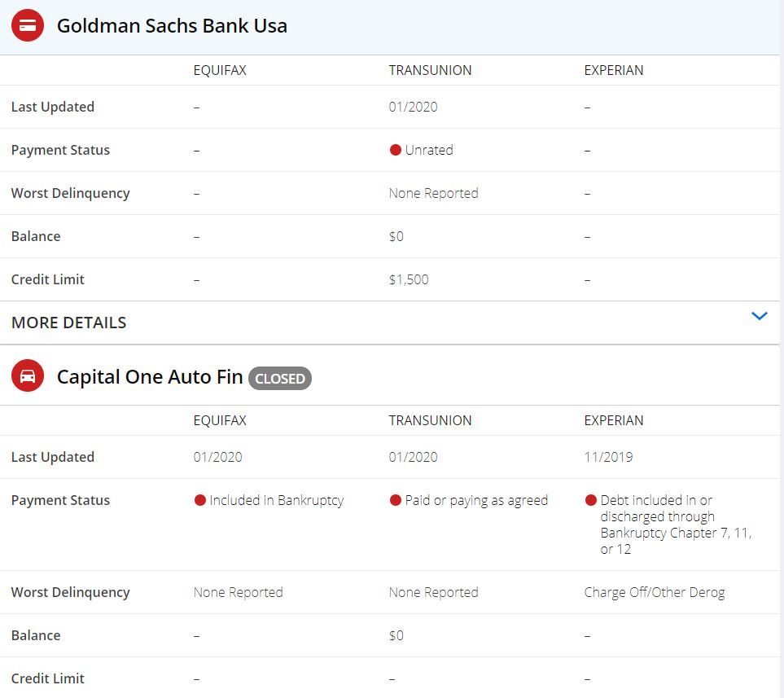Select Capital One Experian date 11/2019
Image resolution: width=784 pixels, height=698 pixels.
608,457
